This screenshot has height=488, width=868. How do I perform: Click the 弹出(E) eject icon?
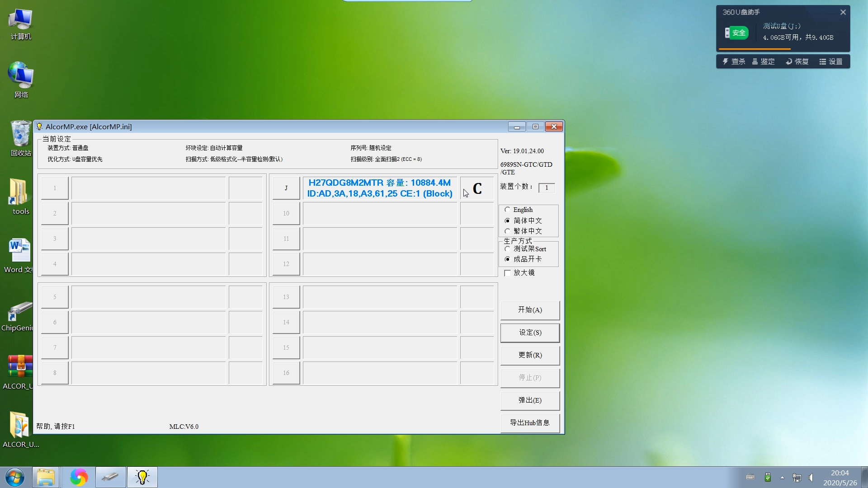(529, 400)
